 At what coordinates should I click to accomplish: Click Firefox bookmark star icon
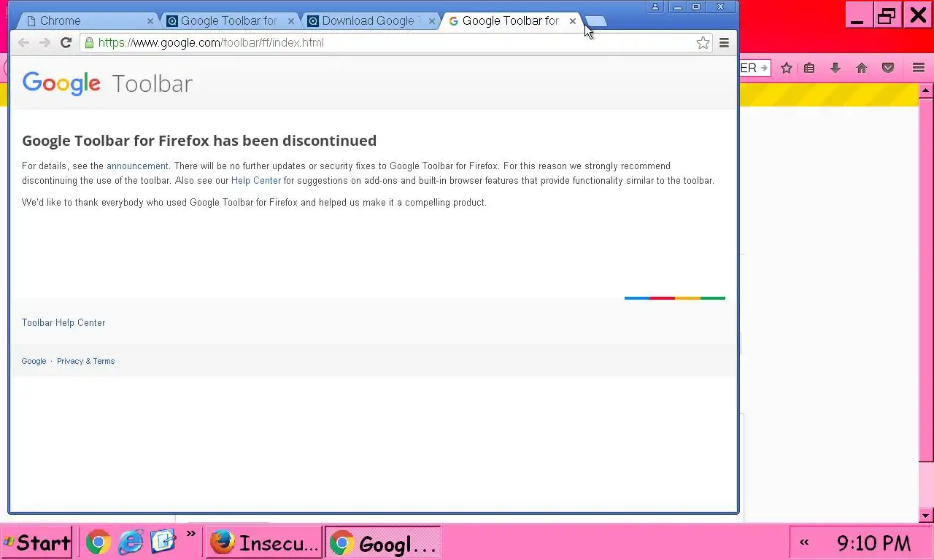[787, 68]
